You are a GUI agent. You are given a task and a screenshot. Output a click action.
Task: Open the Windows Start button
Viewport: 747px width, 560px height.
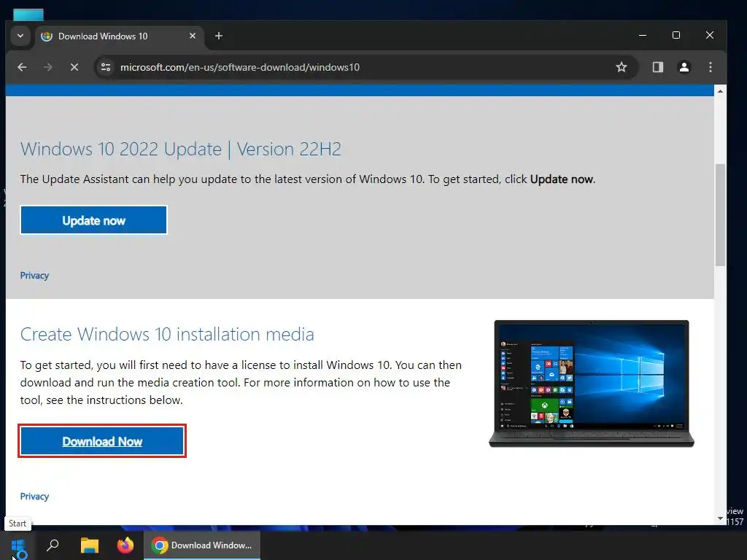tap(18, 545)
